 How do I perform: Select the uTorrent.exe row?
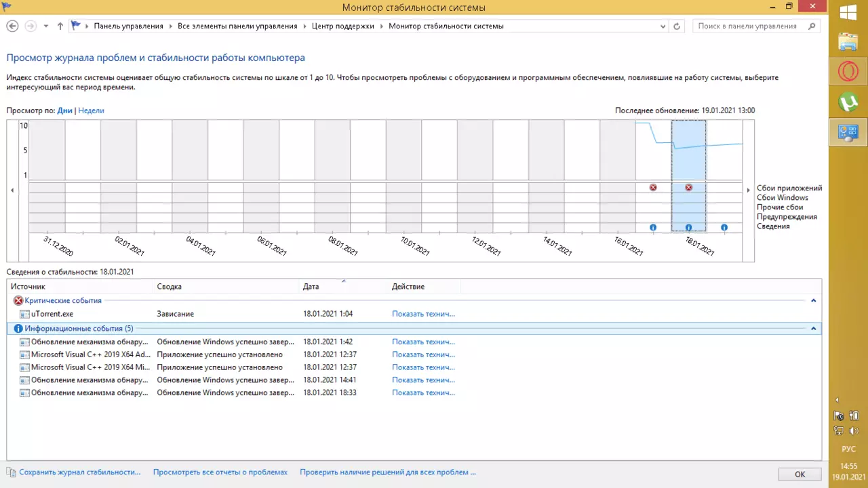point(414,314)
